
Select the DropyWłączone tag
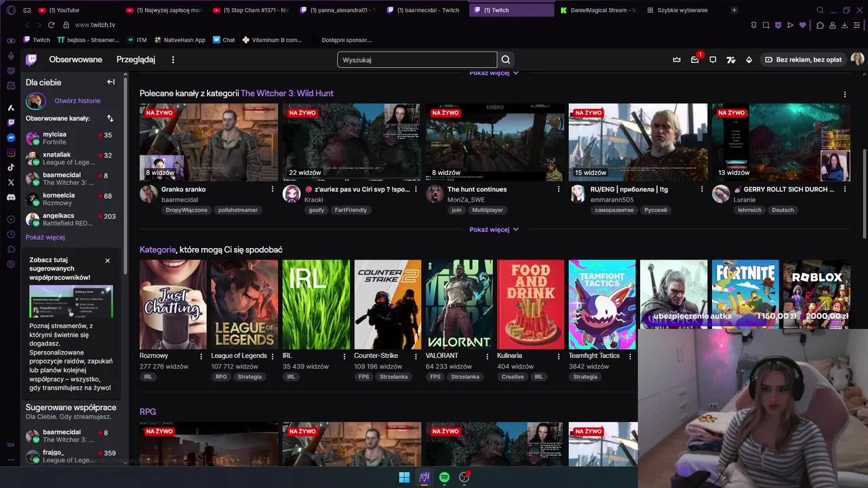click(x=186, y=210)
